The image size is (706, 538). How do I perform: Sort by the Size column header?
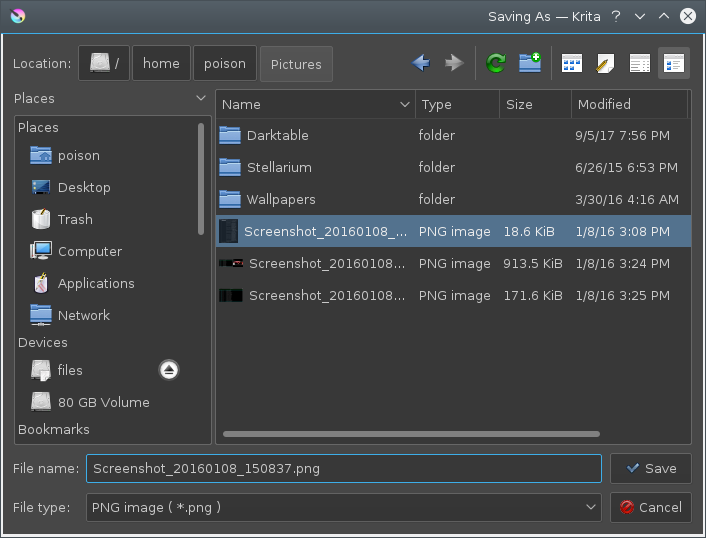tap(535, 104)
